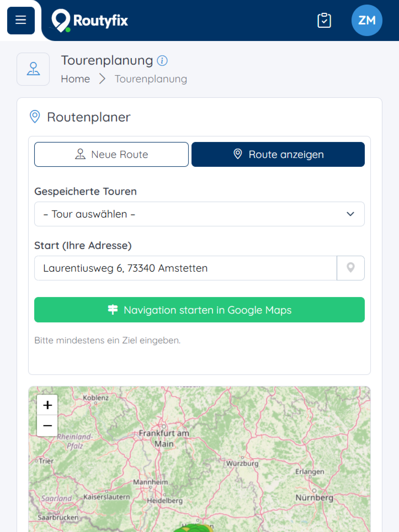Click the Gespeicherte Touren label
399x532 pixels.
(86, 192)
